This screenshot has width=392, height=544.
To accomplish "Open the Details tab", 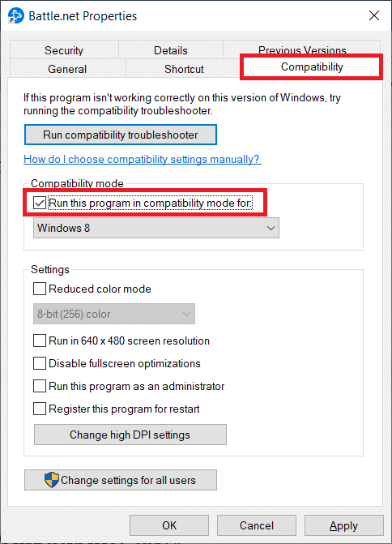I will (171, 50).
